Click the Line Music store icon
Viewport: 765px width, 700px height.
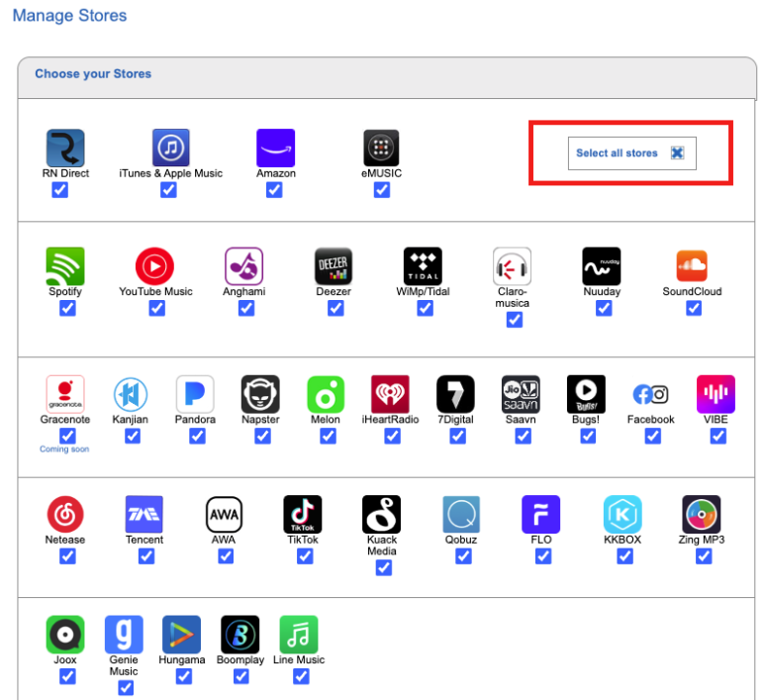pos(299,634)
